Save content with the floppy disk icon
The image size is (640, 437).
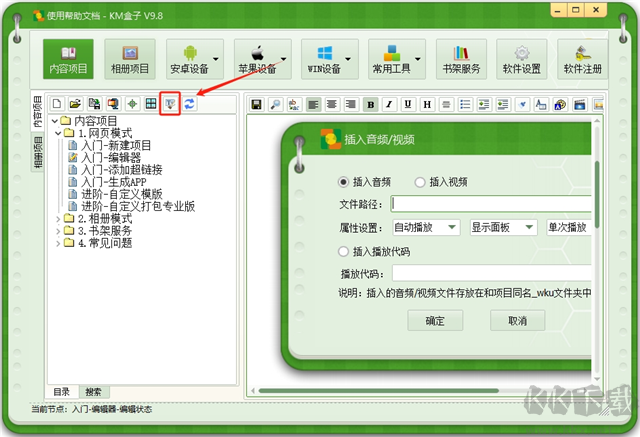tap(257, 105)
